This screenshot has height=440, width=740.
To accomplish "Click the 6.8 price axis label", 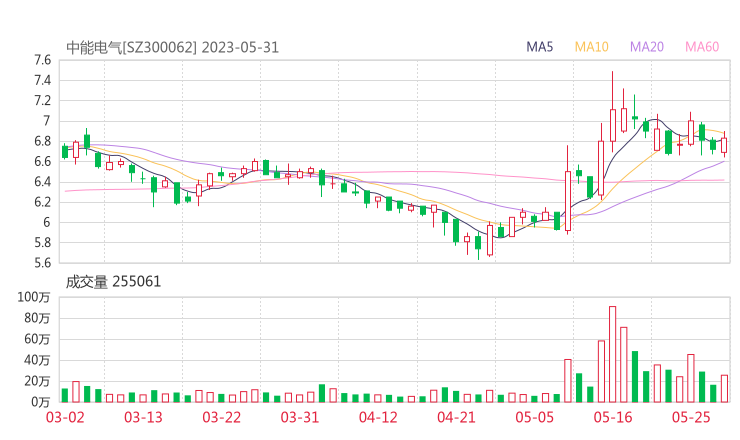I will pyautogui.click(x=42, y=141).
